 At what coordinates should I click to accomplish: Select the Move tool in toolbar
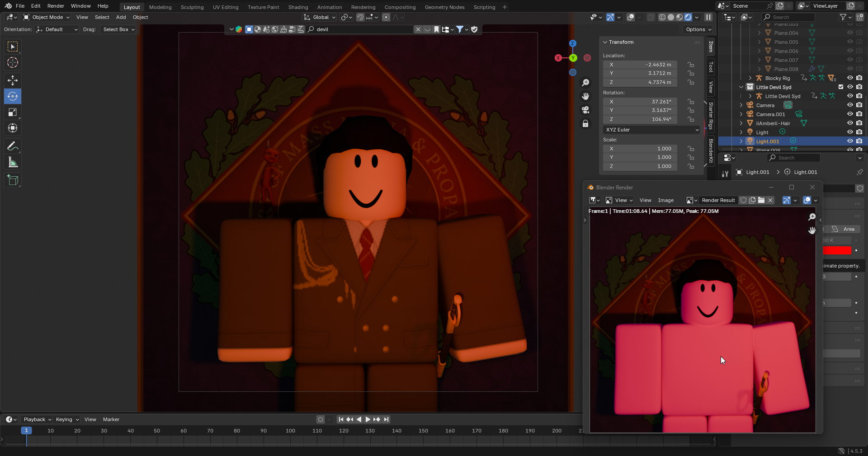[13, 80]
